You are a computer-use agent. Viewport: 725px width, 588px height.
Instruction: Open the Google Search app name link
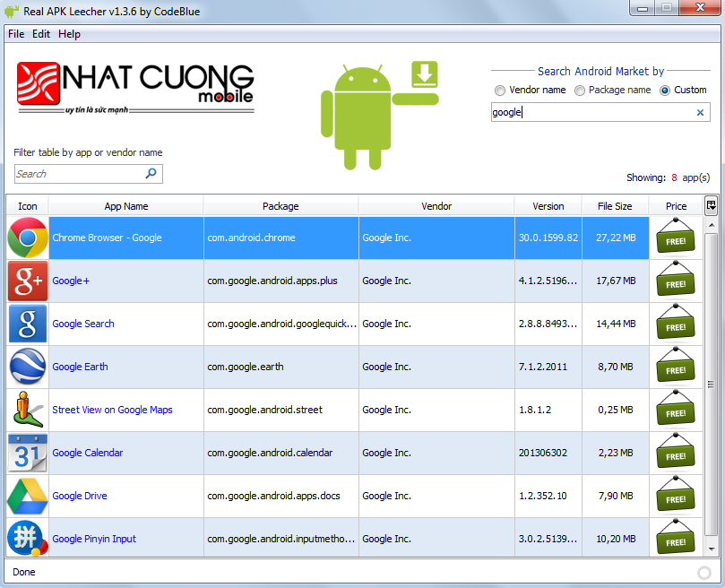(x=83, y=324)
